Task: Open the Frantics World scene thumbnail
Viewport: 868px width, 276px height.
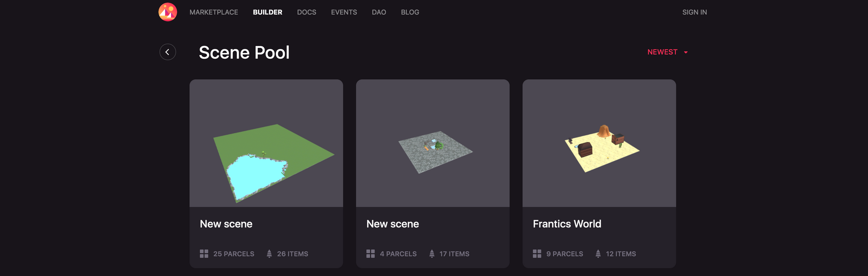Action: pyautogui.click(x=599, y=143)
